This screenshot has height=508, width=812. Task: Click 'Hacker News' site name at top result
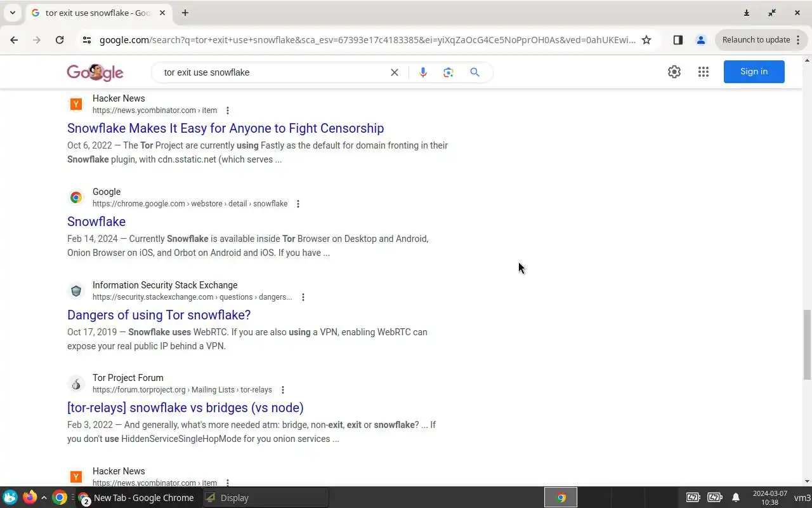[119, 98]
